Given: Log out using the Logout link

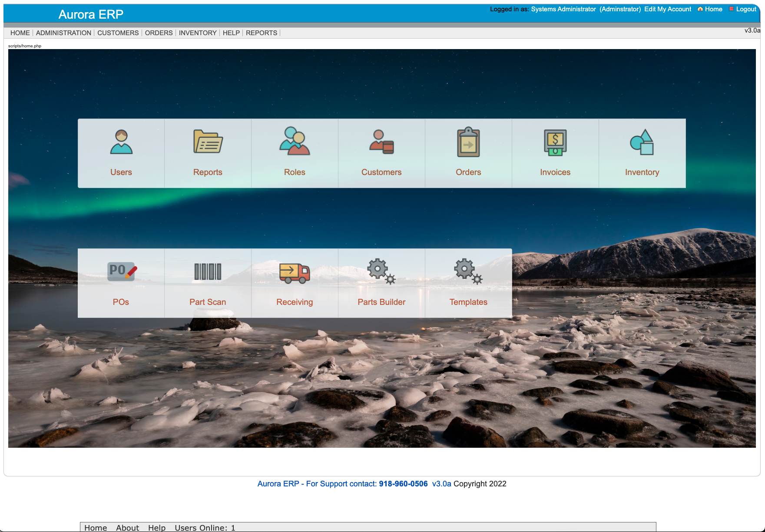Looking at the screenshot, I should click(x=746, y=9).
